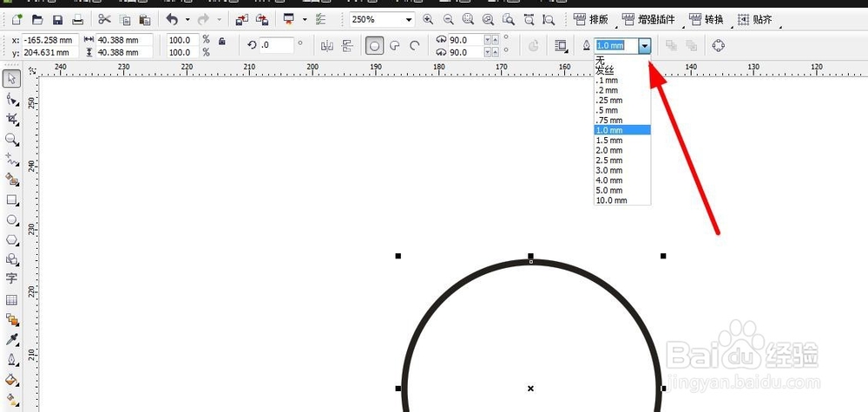Screen dimensions: 868x412
Task: Click the object width field
Action: (124, 40)
